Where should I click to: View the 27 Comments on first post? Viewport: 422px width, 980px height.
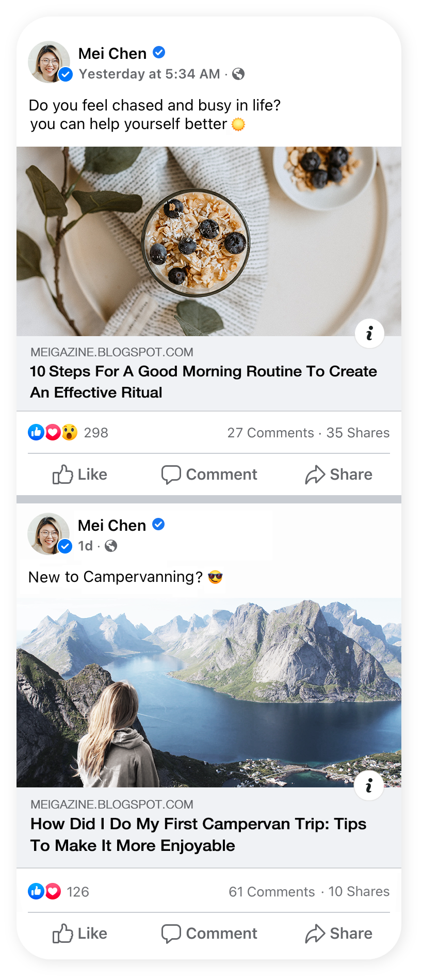270,433
